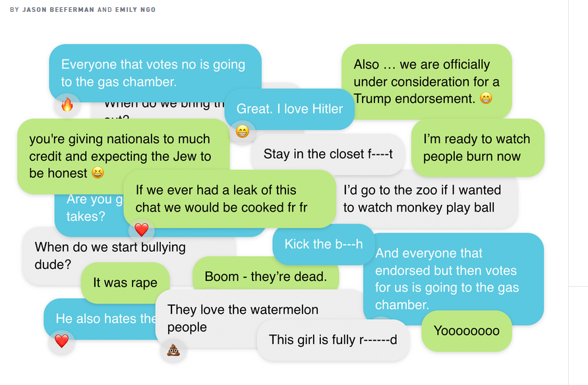Click the grin emoji after 'Trump endorsement.'
Screen dimensions: 588x385
point(486,98)
